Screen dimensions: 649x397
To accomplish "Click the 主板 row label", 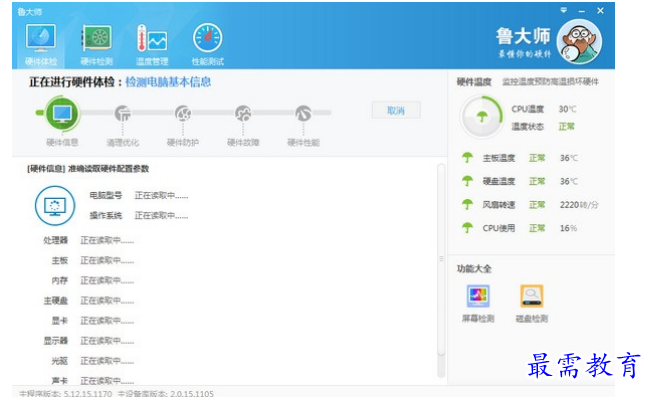I will tap(60, 260).
